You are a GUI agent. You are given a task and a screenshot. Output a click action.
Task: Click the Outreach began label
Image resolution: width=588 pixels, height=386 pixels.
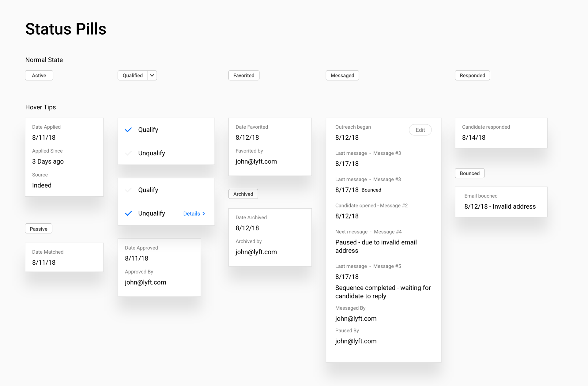coord(353,127)
